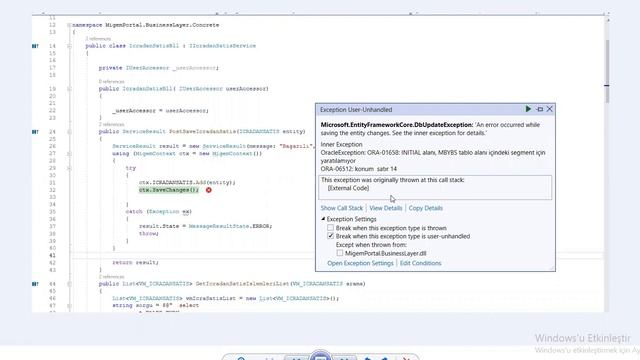Click references lens above PostSaveIcradanSatis method

111,124
